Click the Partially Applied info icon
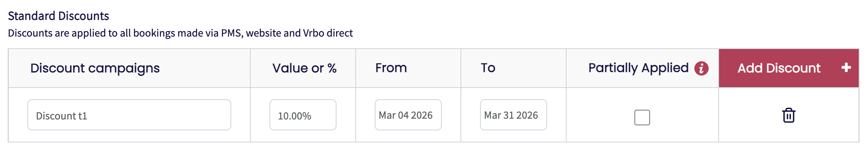Viewport: 868px width, 158px height. [x=701, y=68]
